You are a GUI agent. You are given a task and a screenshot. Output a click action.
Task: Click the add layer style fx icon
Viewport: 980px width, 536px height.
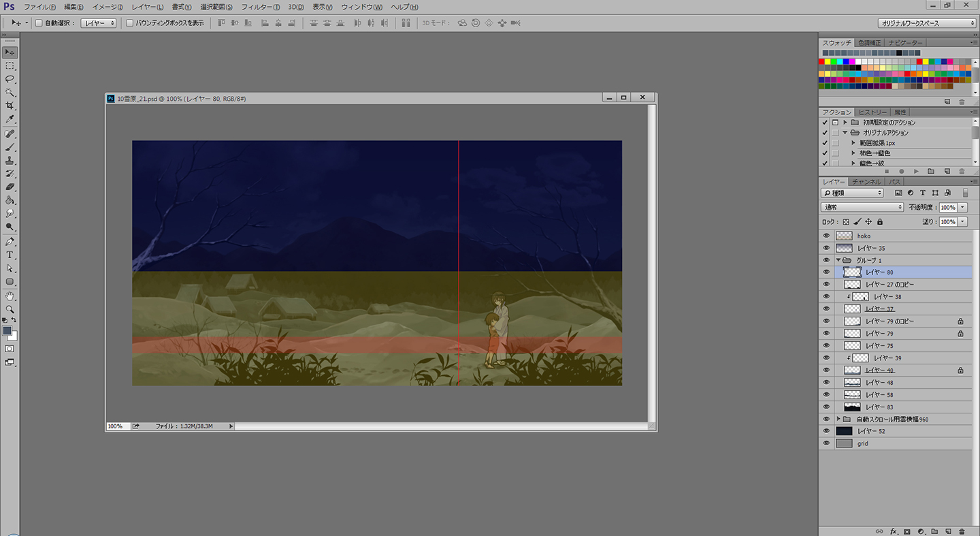tap(894, 531)
